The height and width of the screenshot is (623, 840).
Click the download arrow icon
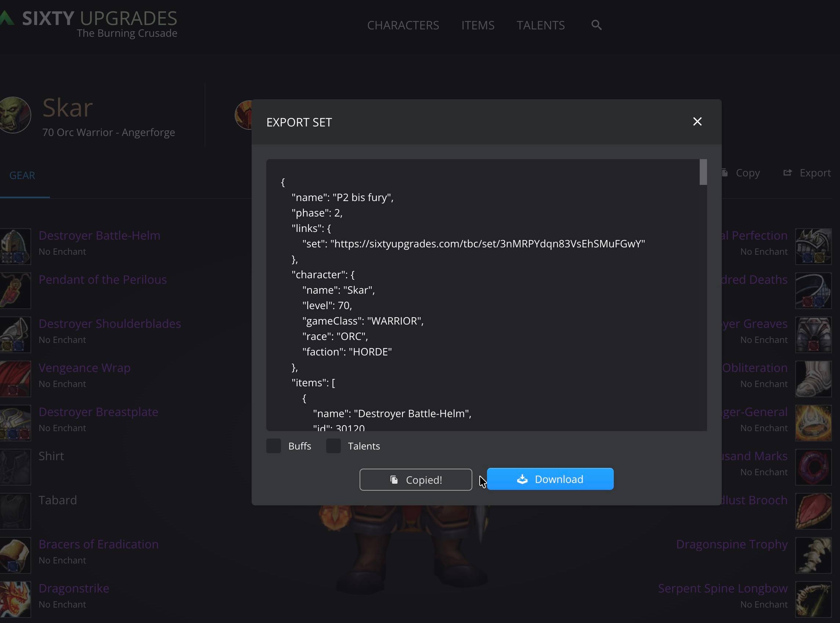(522, 479)
